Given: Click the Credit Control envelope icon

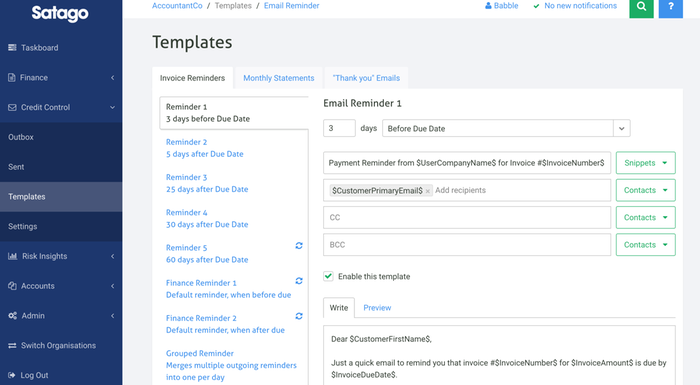Looking at the screenshot, I should [12, 108].
